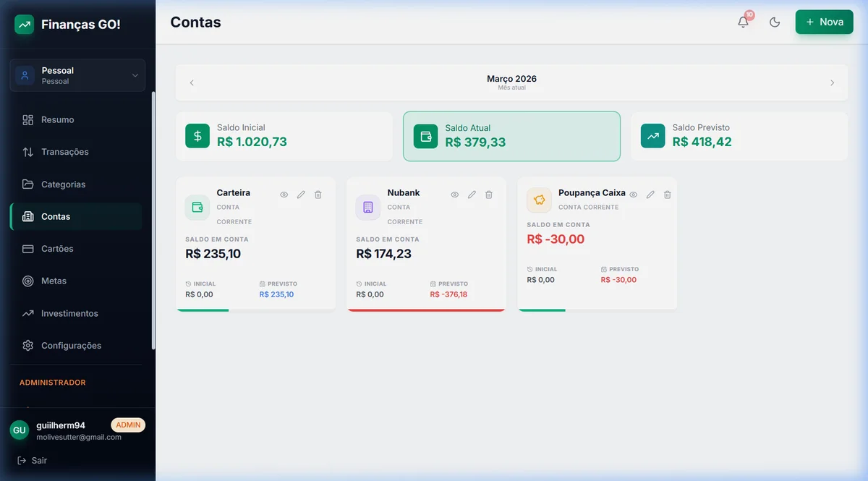Delete the Carteira account via trash icon
Screen dimensions: 868x481
(318, 195)
